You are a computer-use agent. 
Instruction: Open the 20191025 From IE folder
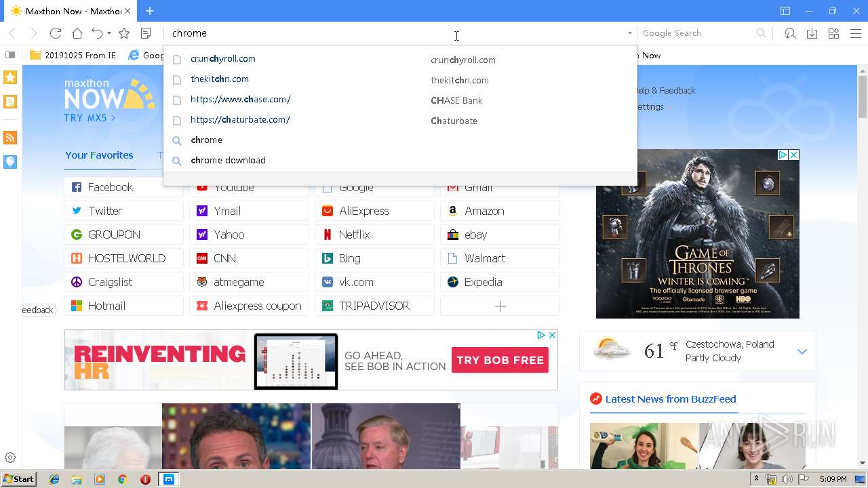(73, 56)
